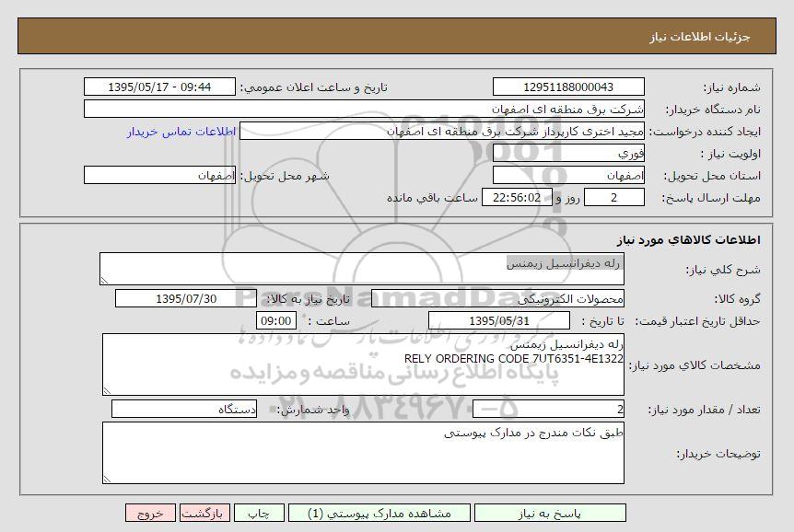This screenshot has height=532, width=794.
Task: Click the quantity field next to تعداد / مقدار مورد نیاز
Action: [x=548, y=409]
